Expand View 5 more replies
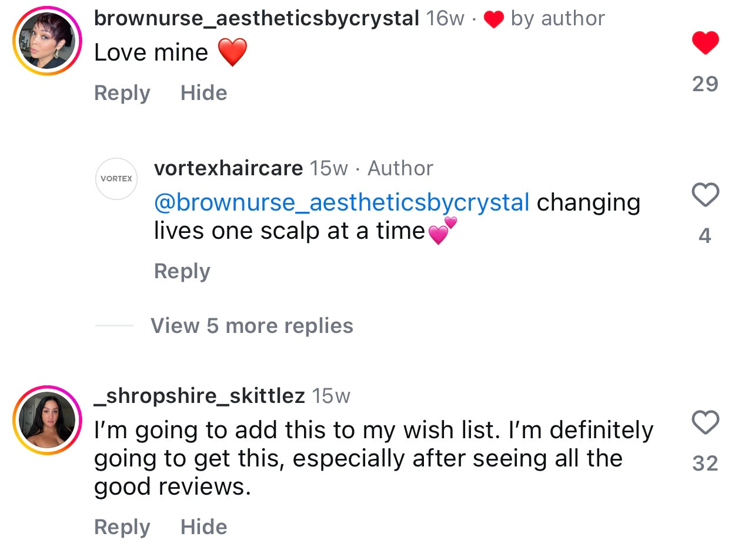Viewport: 755px width, 560px height. [252, 325]
